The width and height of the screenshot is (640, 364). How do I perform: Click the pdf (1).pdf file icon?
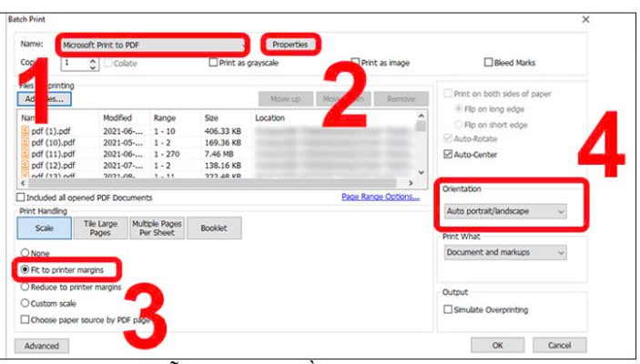(x=25, y=131)
